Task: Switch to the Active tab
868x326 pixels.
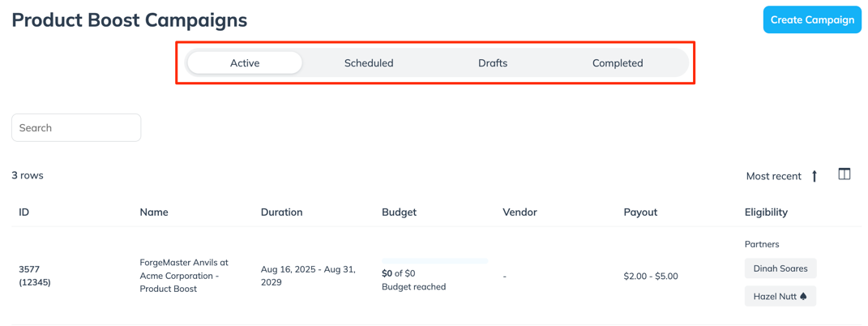Action: 245,63
